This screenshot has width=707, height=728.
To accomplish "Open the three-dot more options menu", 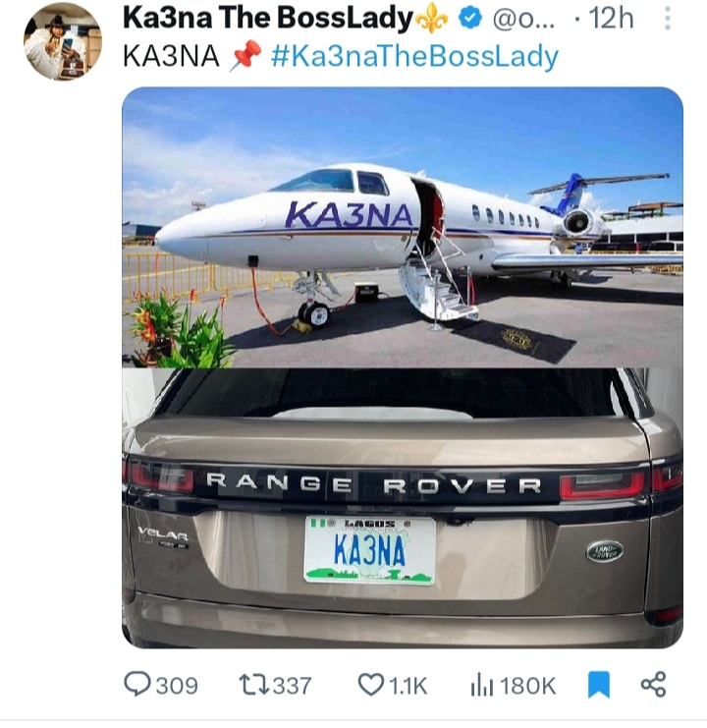I will point(668,19).
